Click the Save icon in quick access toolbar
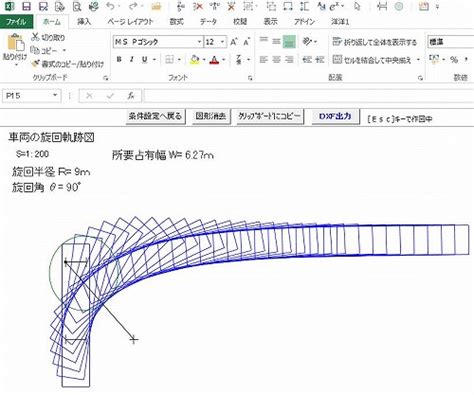The image size is (474, 395). pyautogui.click(x=26, y=6)
